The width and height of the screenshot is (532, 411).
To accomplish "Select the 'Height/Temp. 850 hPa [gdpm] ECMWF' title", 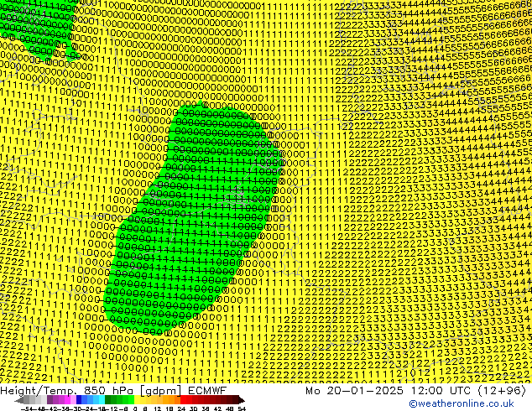I will tap(113, 390).
